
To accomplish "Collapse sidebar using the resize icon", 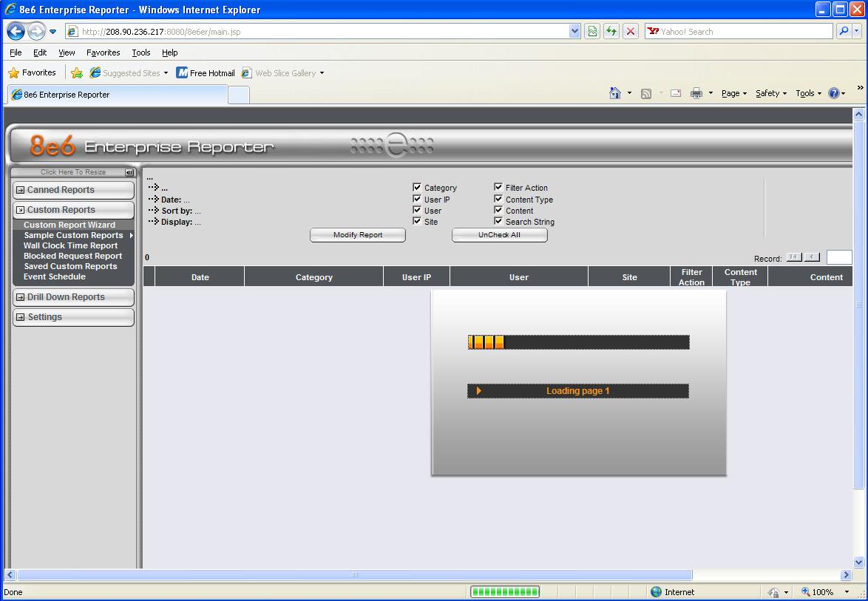I will point(130,172).
